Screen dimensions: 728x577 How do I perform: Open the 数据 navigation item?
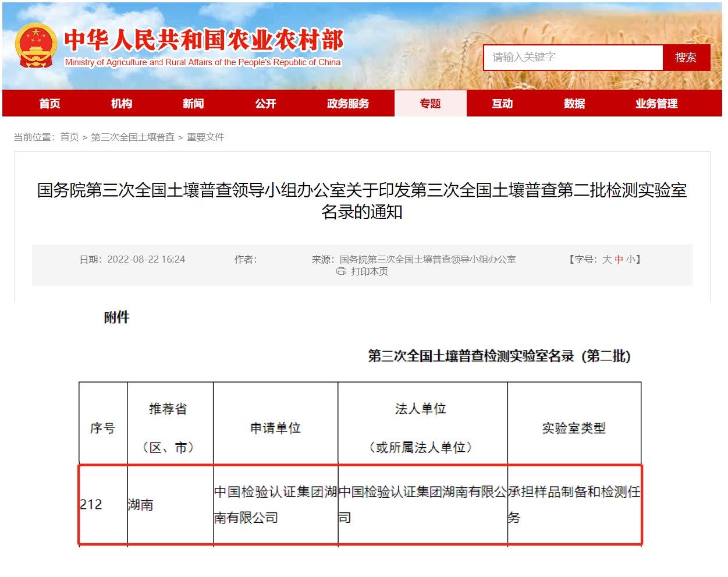point(574,104)
